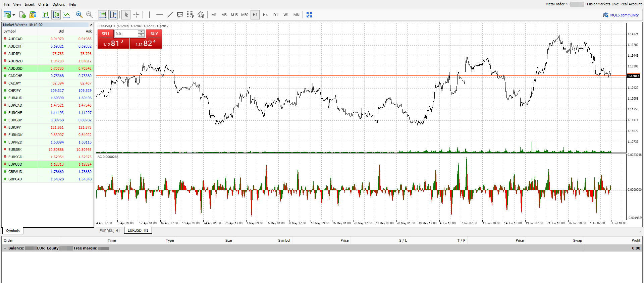Click the zoom in magnifier icon
644x283 pixels.
coord(79,15)
